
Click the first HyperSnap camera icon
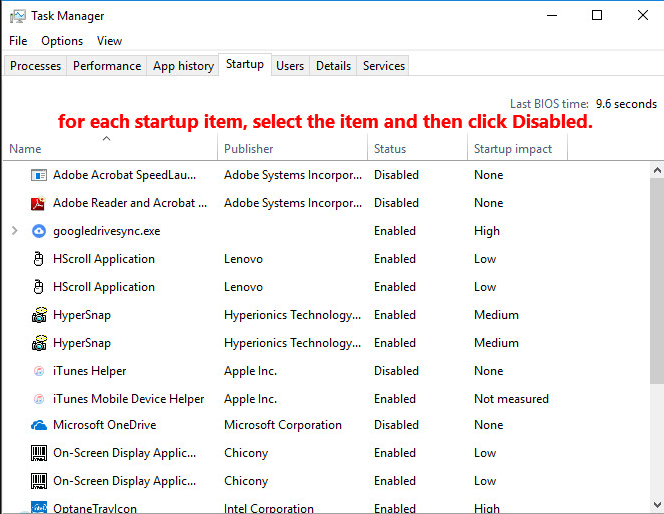(x=39, y=315)
